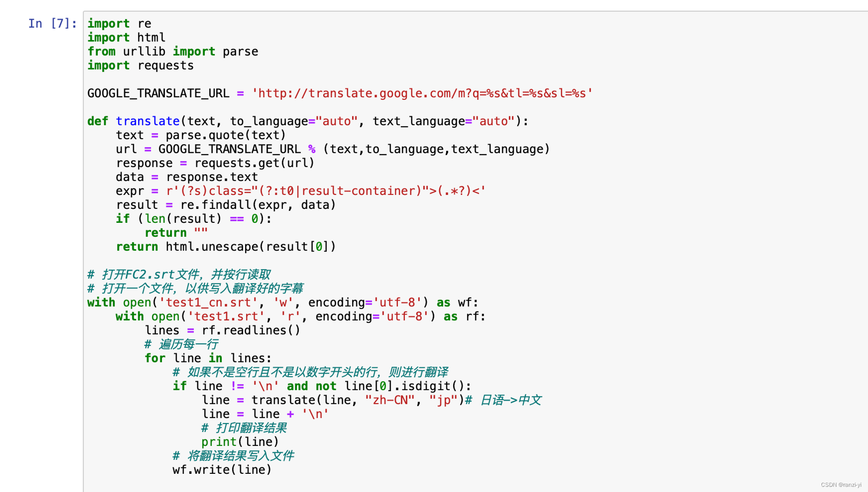Click the rf.readlines() call
This screenshot has width=868, height=492.
(251, 330)
